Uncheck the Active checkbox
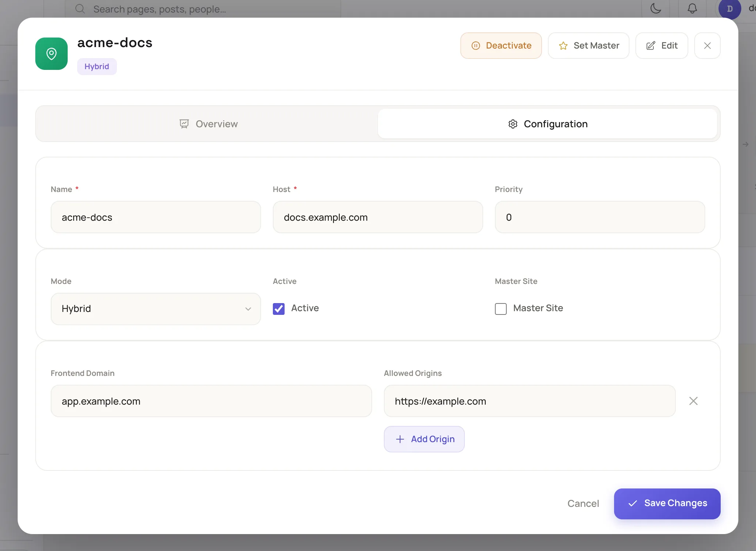The image size is (756, 551). (x=279, y=309)
